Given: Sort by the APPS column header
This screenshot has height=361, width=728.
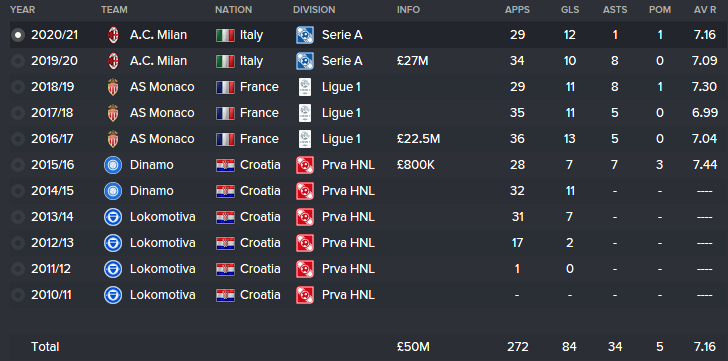Looking at the screenshot, I should tap(517, 10).
